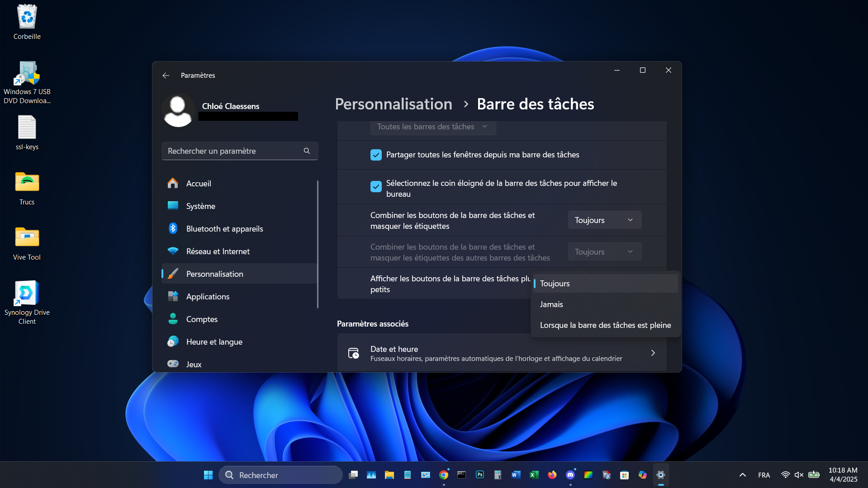Click the muted volume tray icon

(x=799, y=475)
